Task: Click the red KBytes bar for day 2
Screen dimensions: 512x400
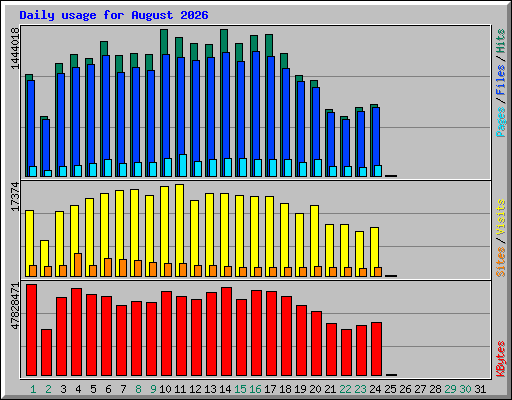Action: click(46, 353)
